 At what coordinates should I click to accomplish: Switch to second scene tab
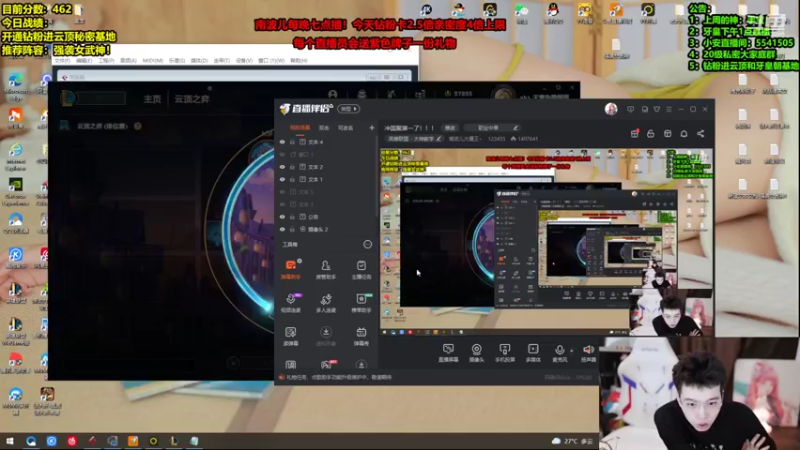[x=324, y=128]
